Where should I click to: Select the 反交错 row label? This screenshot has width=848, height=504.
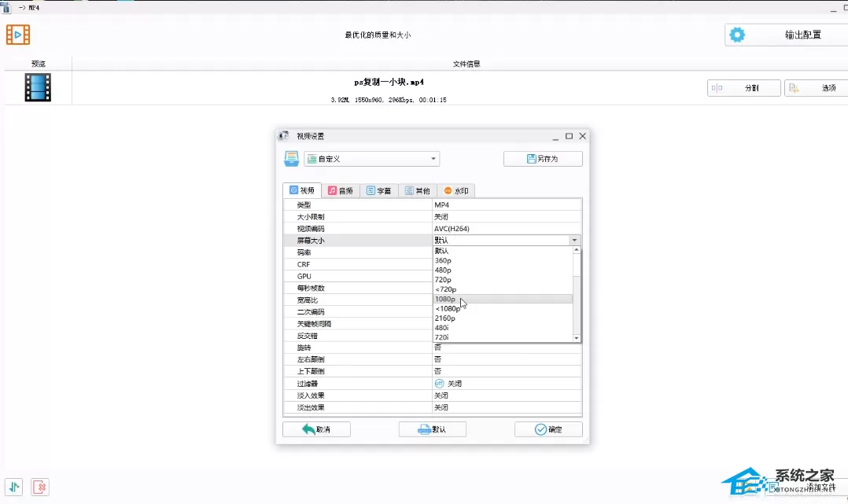[x=307, y=336]
